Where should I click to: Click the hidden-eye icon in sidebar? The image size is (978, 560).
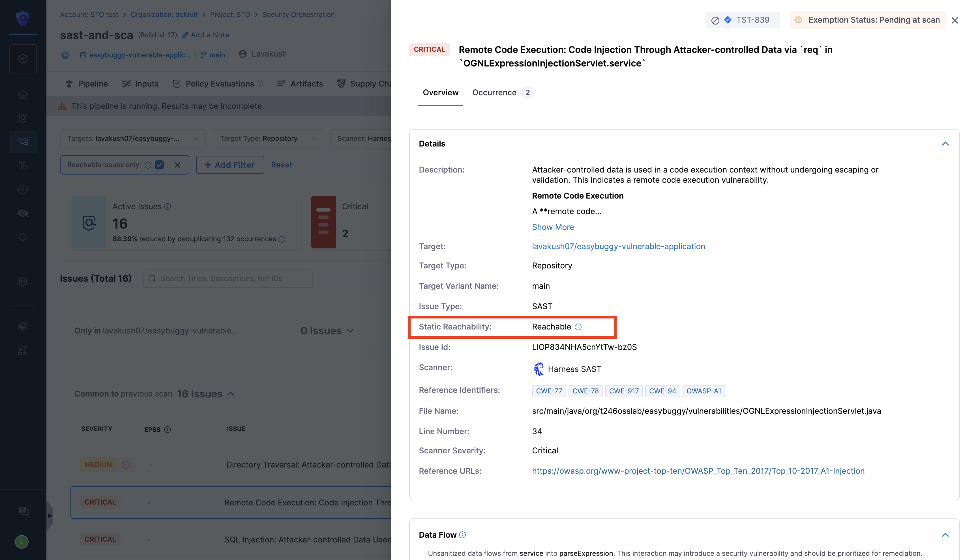(x=23, y=214)
